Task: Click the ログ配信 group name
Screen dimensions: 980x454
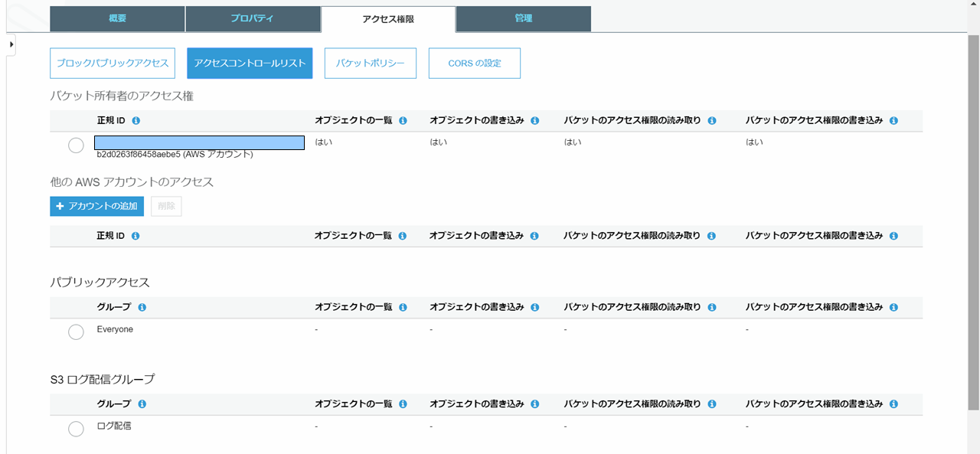Action: (114, 426)
